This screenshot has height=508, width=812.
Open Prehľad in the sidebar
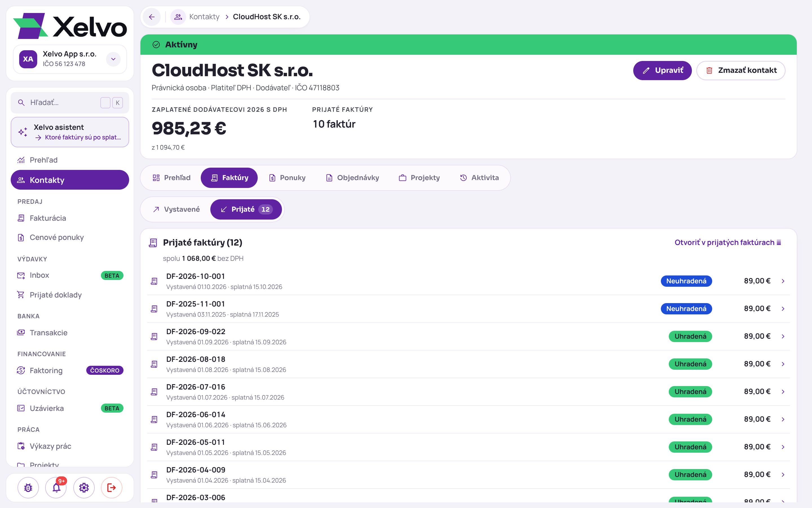(x=70, y=160)
